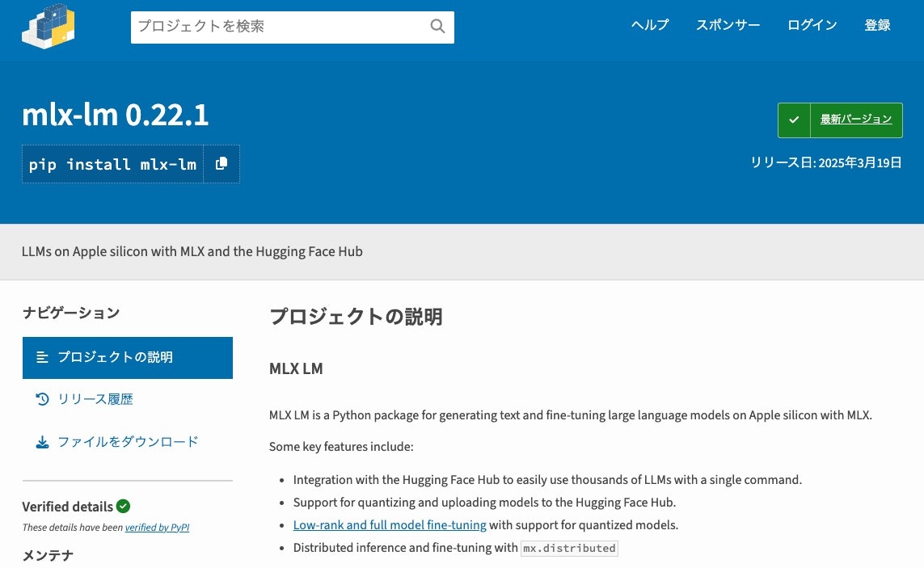The width and height of the screenshot is (924, 568).
Task: Copy pip install command to clipboard
Action: pos(222,164)
